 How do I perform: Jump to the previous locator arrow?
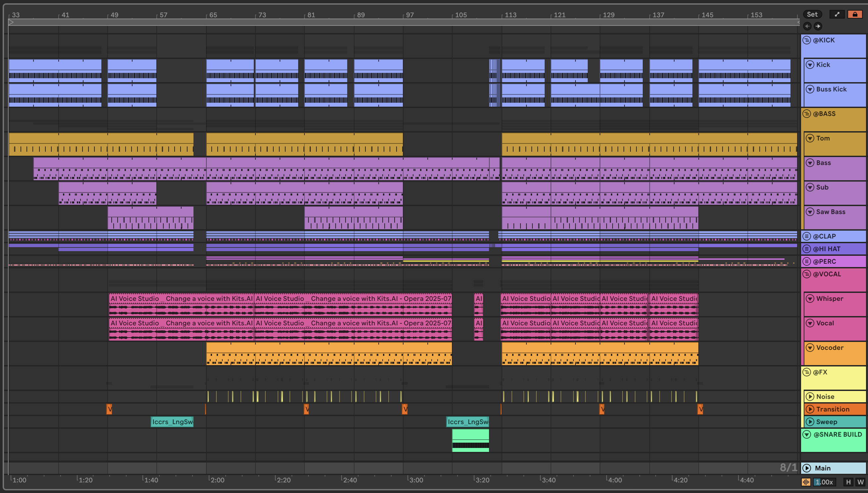point(807,26)
